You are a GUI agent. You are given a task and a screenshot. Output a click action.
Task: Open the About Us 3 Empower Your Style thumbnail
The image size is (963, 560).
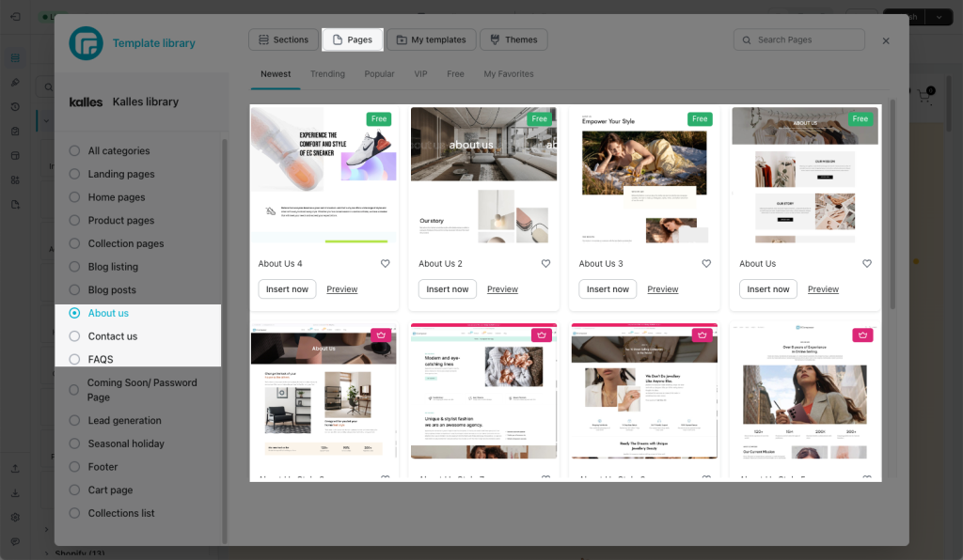[x=644, y=175]
